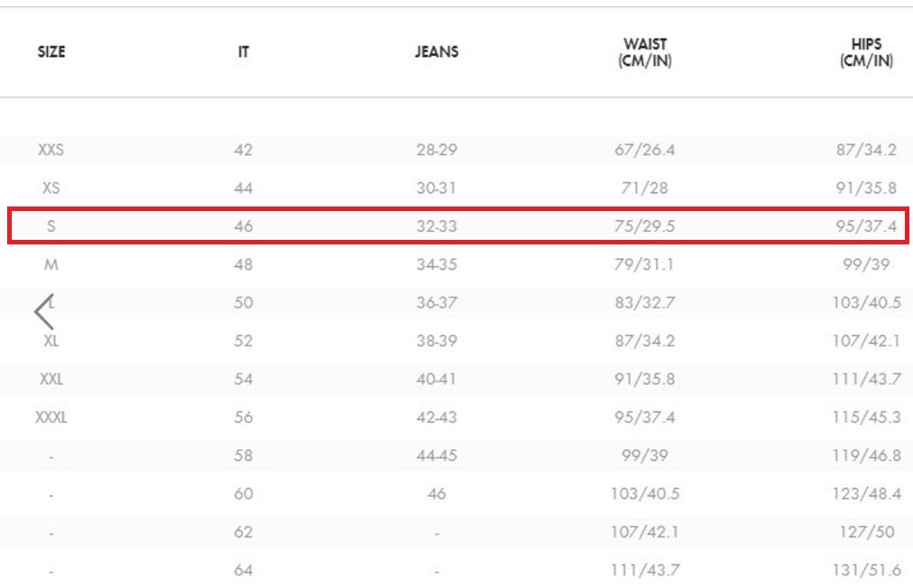913x588 pixels.
Task: Select the highlighted S size row
Action: click(x=458, y=225)
